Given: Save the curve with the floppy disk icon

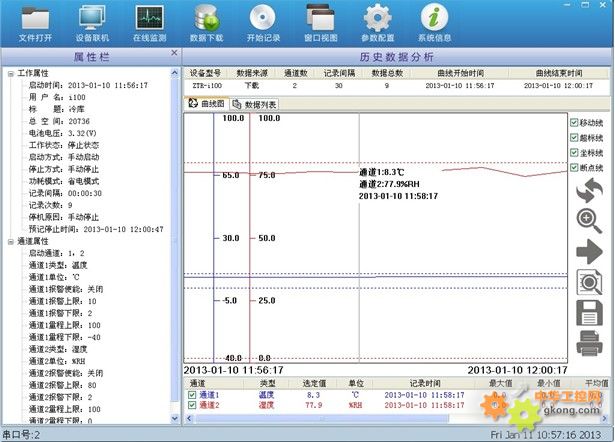Looking at the screenshot, I should (589, 313).
